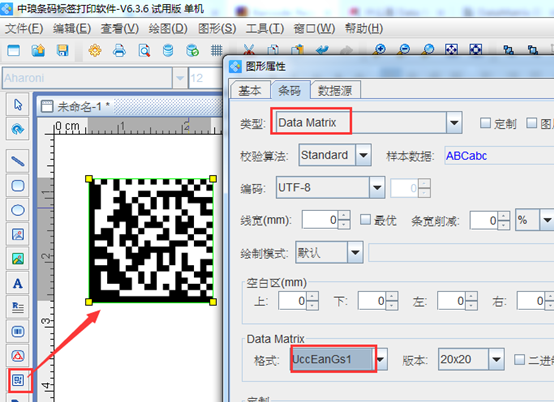This screenshot has width=554, height=402.
Task: Expand the 类型 Data Matrix dropdown
Action: coord(454,123)
